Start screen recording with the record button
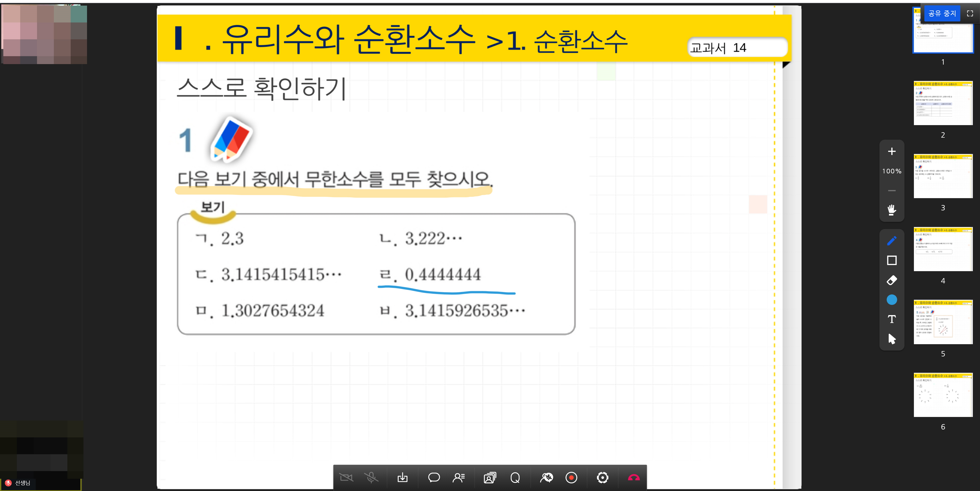The width and height of the screenshot is (980, 491). tap(571, 478)
